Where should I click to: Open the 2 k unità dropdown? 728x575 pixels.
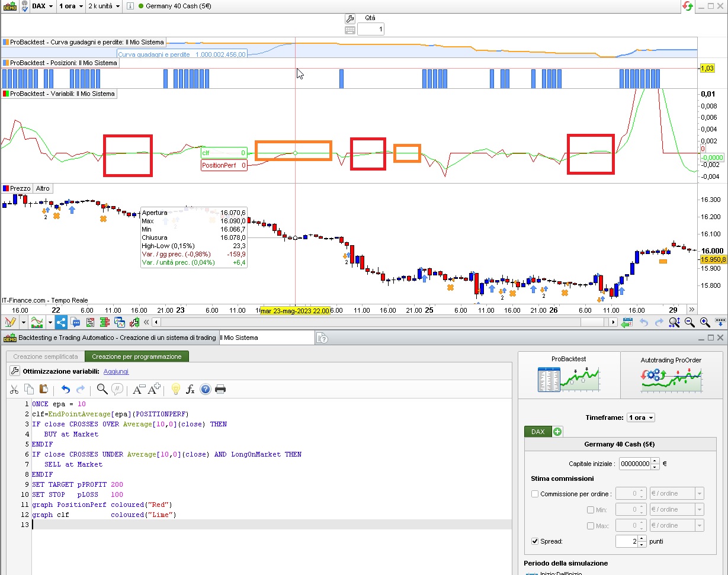[104, 6]
